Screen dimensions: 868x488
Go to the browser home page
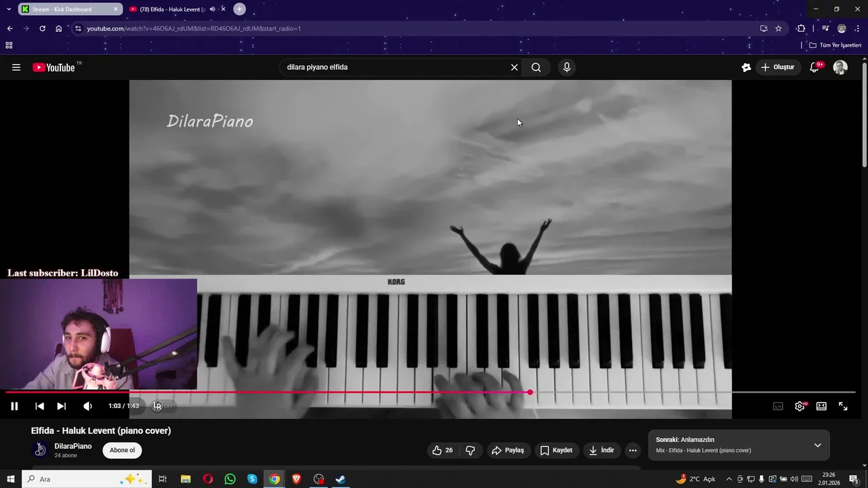pyautogui.click(x=58, y=28)
